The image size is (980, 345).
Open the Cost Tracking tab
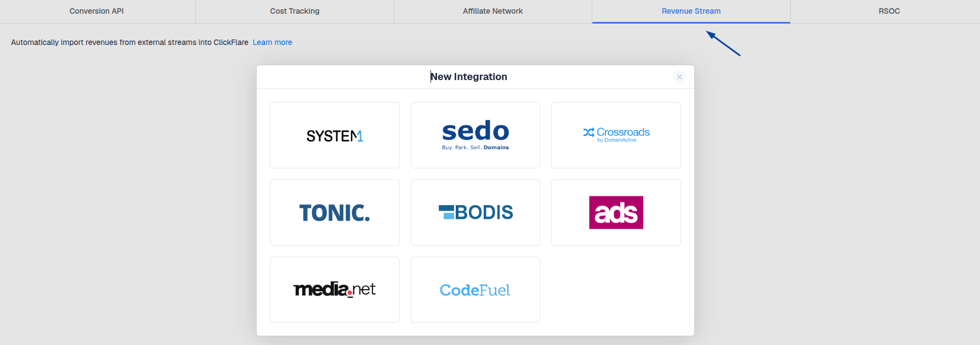tap(294, 11)
